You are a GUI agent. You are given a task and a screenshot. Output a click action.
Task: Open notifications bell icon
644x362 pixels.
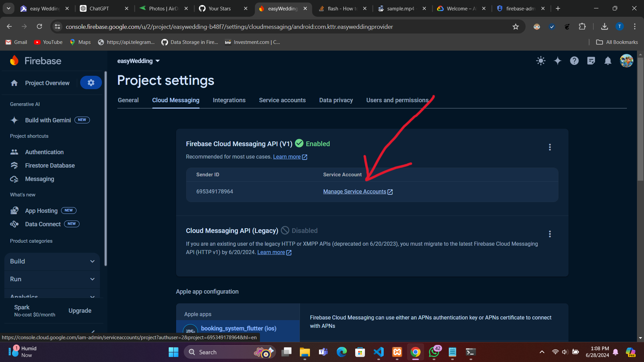point(608,61)
